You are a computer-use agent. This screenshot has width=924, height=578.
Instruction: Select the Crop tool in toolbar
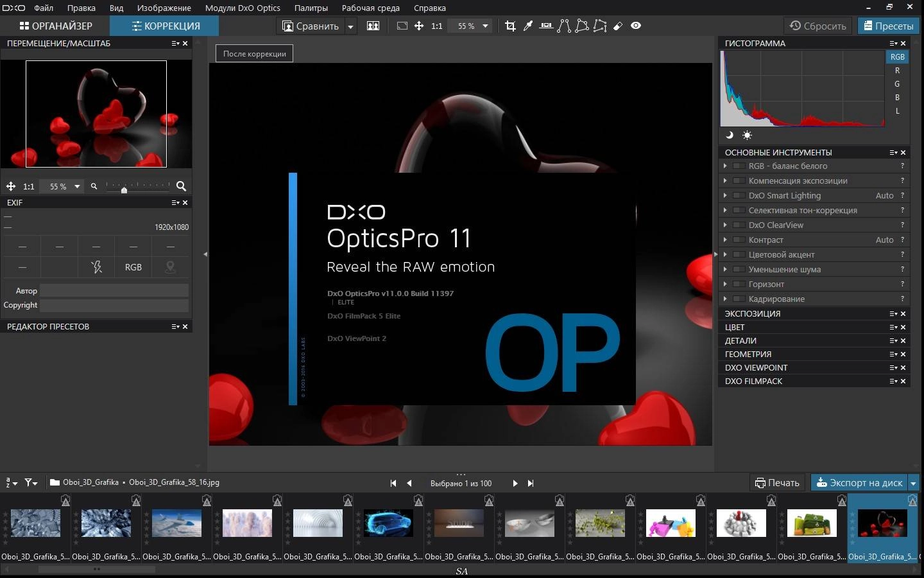point(510,26)
